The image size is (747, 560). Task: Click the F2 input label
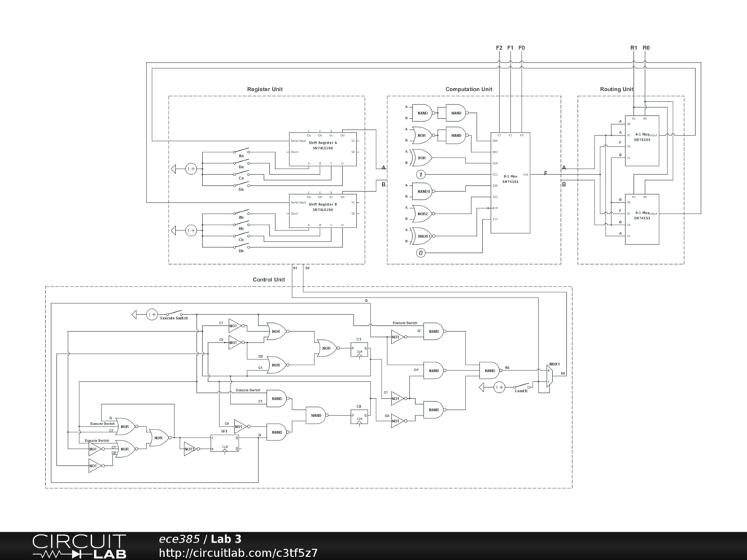tap(499, 47)
